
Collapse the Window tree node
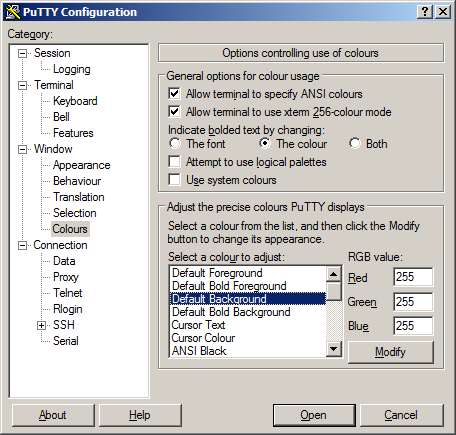click(x=22, y=149)
